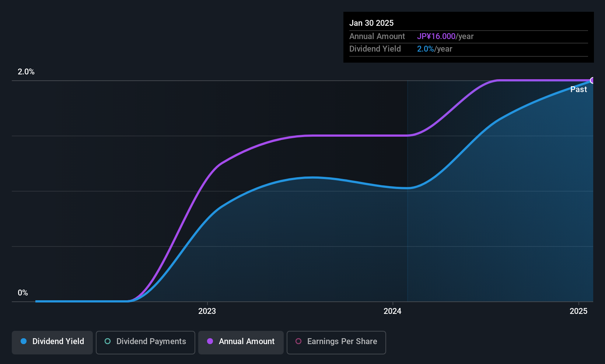Click the 'Dividend Yield' tooltip row label
This screenshot has height=364, width=605.
(x=375, y=49)
